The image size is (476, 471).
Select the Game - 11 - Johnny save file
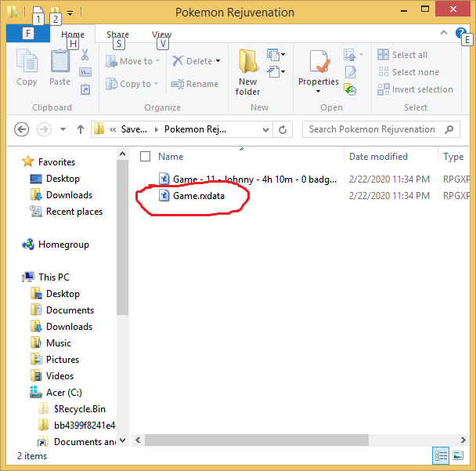248,179
